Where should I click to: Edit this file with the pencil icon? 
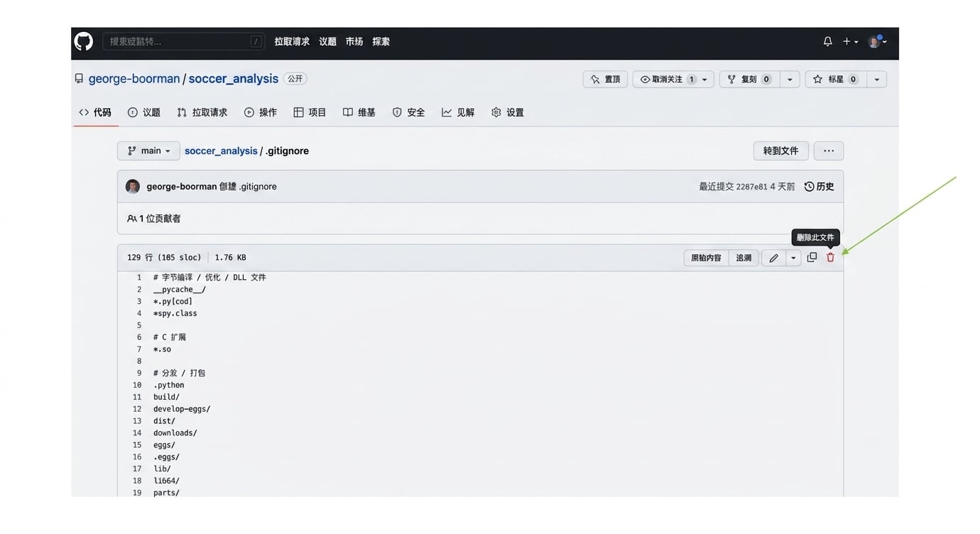tap(774, 258)
